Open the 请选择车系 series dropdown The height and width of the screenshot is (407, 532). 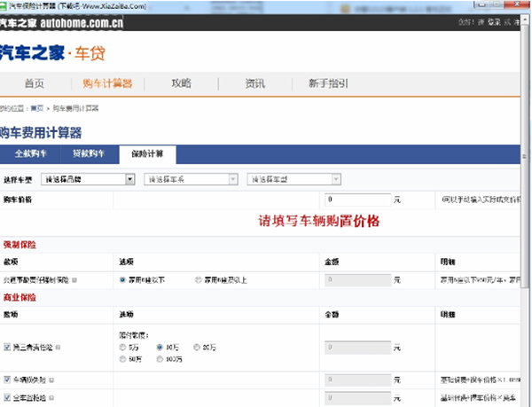coord(191,179)
